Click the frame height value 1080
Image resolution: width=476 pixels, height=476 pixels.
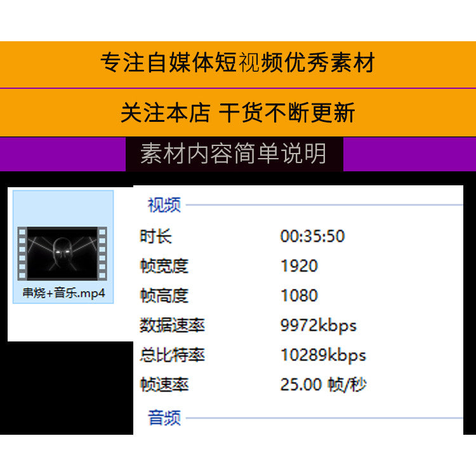[x=299, y=295]
